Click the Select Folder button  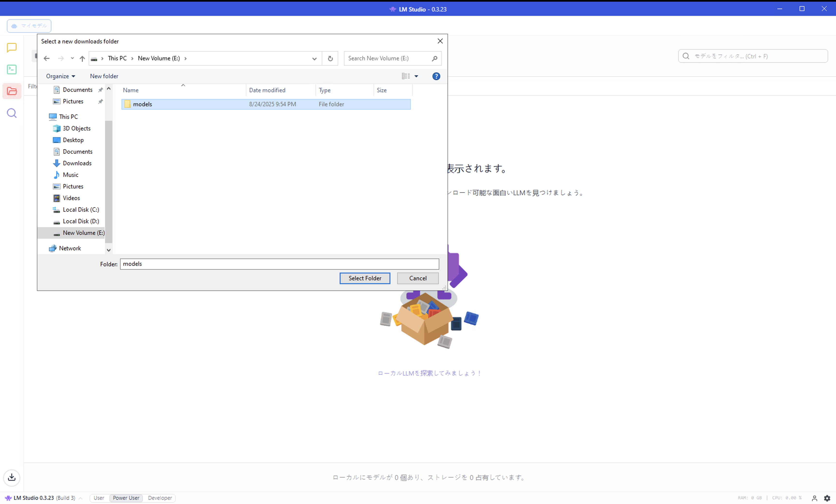point(365,278)
